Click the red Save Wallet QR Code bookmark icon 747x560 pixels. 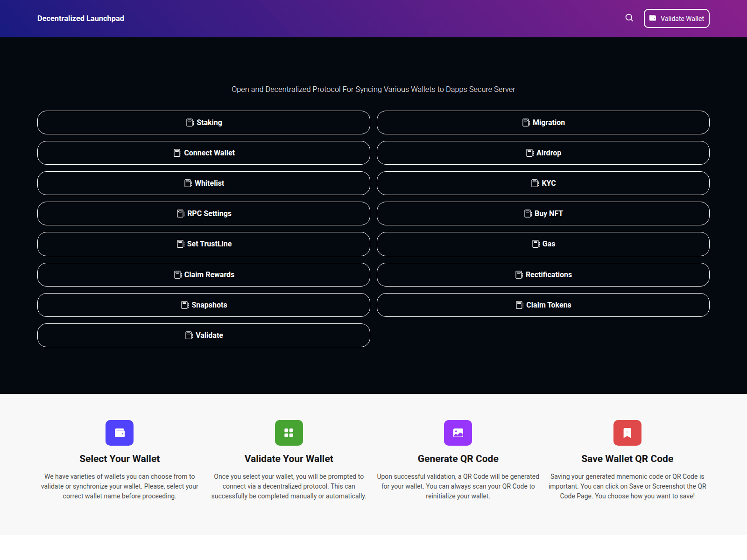tap(627, 433)
